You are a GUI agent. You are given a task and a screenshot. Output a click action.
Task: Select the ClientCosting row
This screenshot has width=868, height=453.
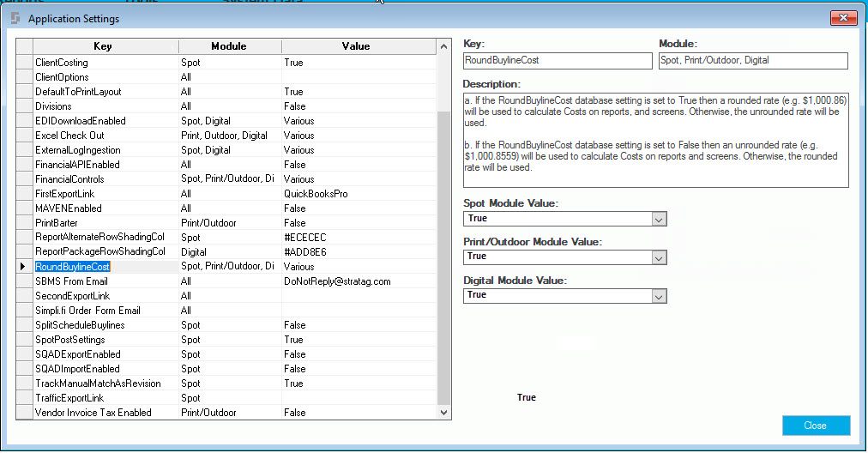click(226, 63)
